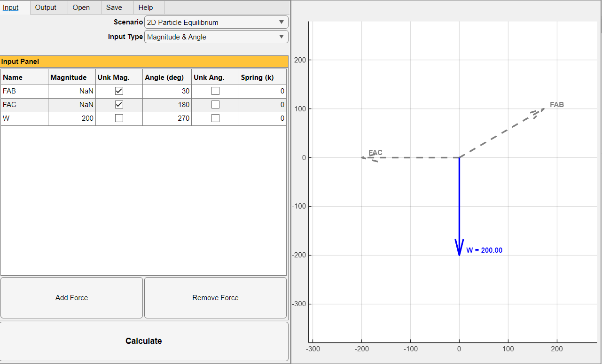Select the W name cell
This screenshot has width=602, height=364.
24,118
